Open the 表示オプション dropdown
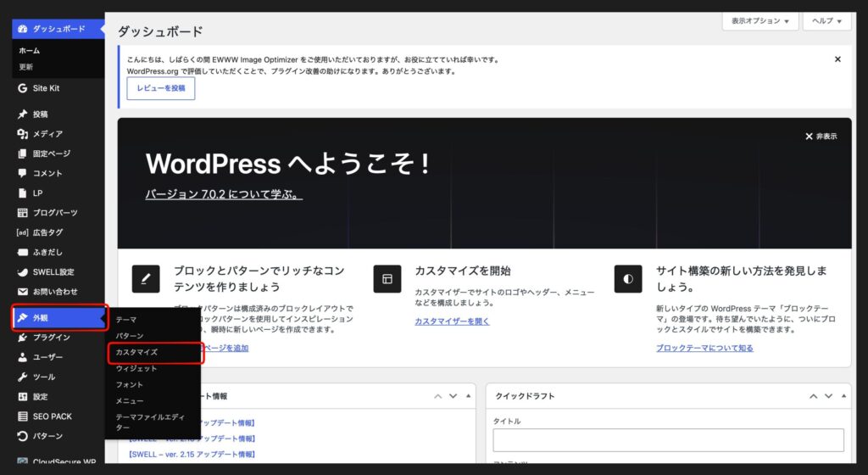This screenshot has height=475, width=868. (x=760, y=21)
